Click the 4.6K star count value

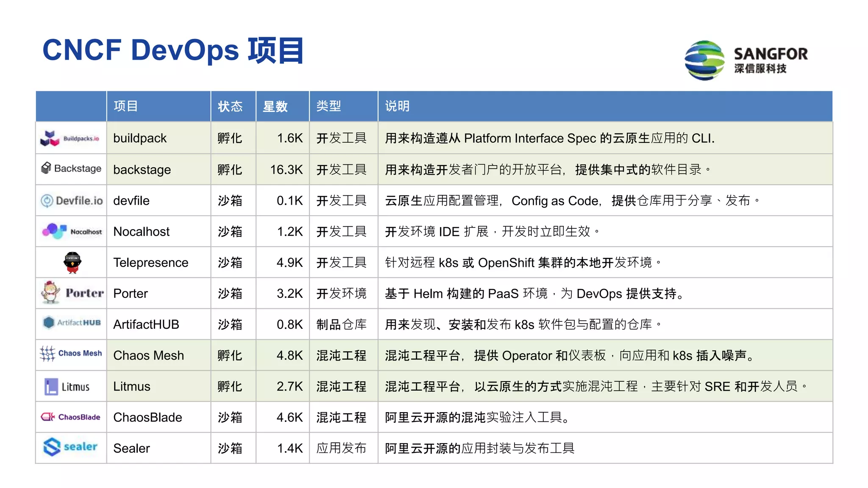click(290, 417)
